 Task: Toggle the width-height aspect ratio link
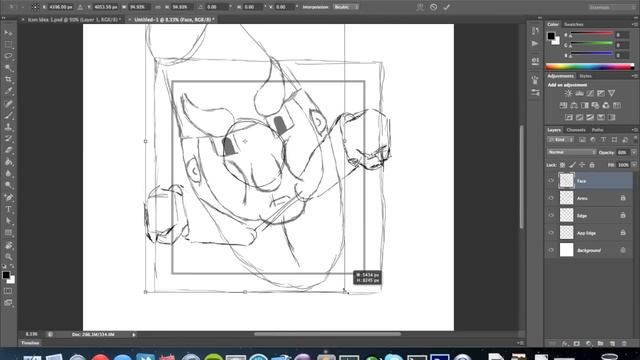(158, 7)
